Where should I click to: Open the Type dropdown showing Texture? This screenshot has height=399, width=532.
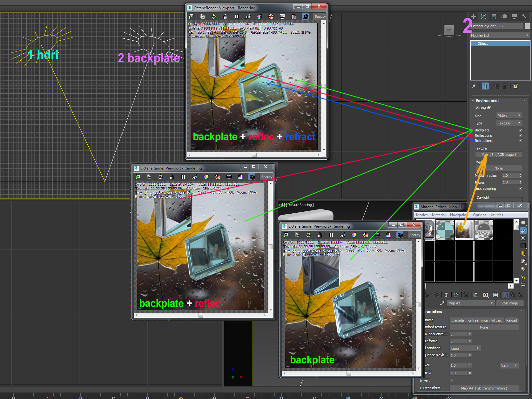tap(509, 123)
